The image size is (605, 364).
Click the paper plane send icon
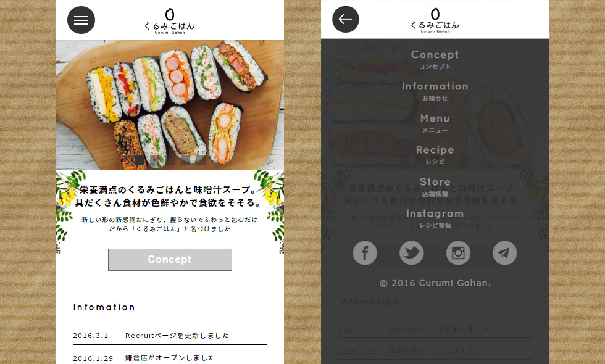point(504,253)
